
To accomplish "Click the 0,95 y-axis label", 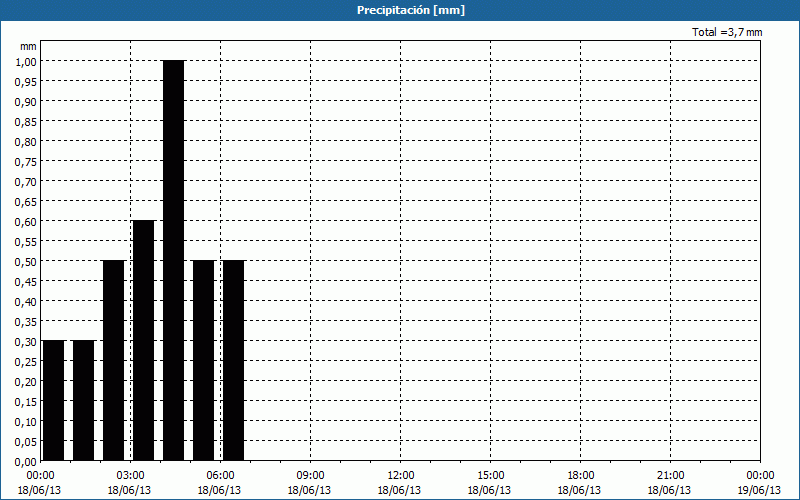I will (x=26, y=81).
